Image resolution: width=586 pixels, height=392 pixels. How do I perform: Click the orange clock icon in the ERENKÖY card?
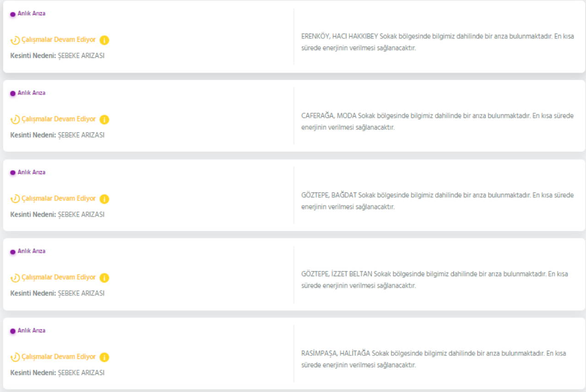click(x=15, y=40)
